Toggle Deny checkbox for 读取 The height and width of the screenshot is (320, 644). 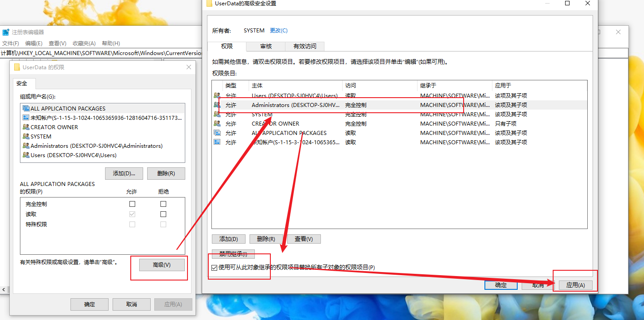163,214
